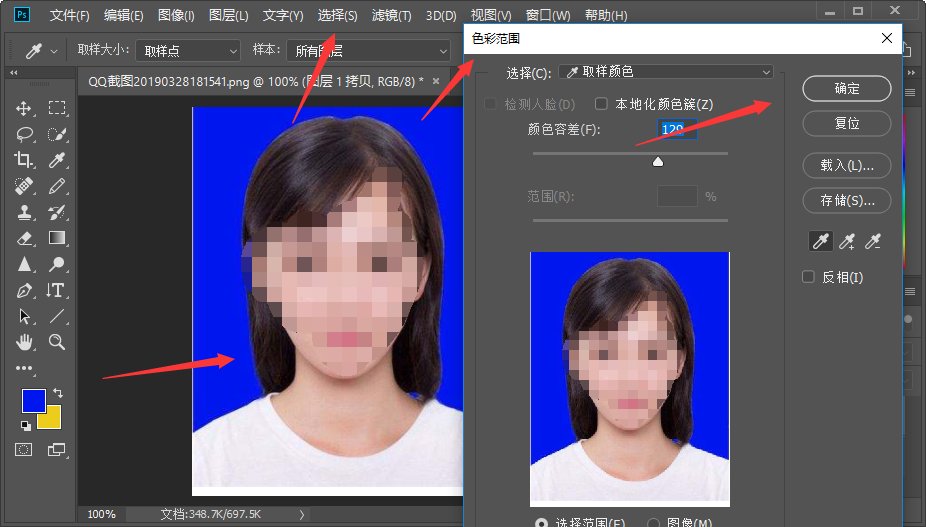
Task: Open the eyedropper tool preset picker arrow
Action: click(54, 51)
